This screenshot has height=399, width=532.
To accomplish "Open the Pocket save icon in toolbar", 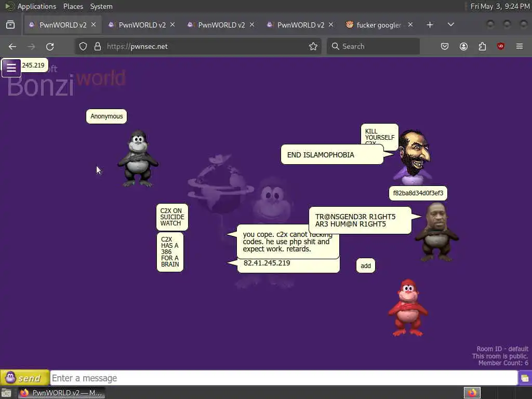I will tap(445, 46).
